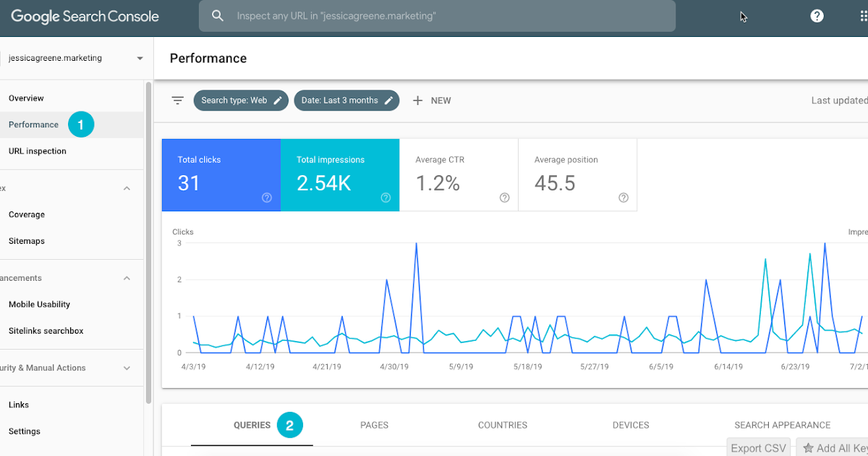The width and height of the screenshot is (868, 456).
Task: Toggle the Total clicks metric card
Action: coord(221,174)
